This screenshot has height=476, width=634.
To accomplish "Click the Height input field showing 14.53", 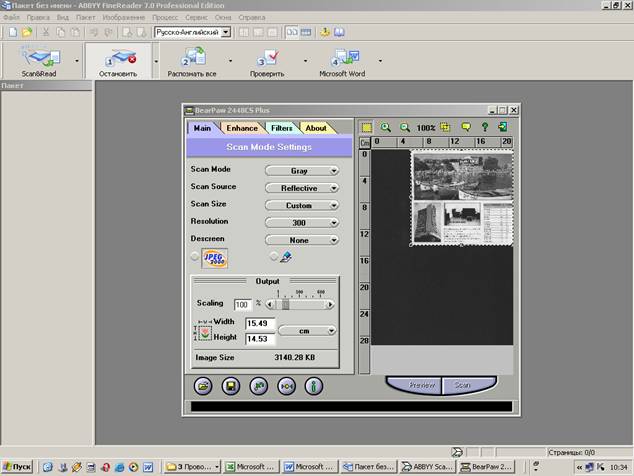I will (260, 339).
